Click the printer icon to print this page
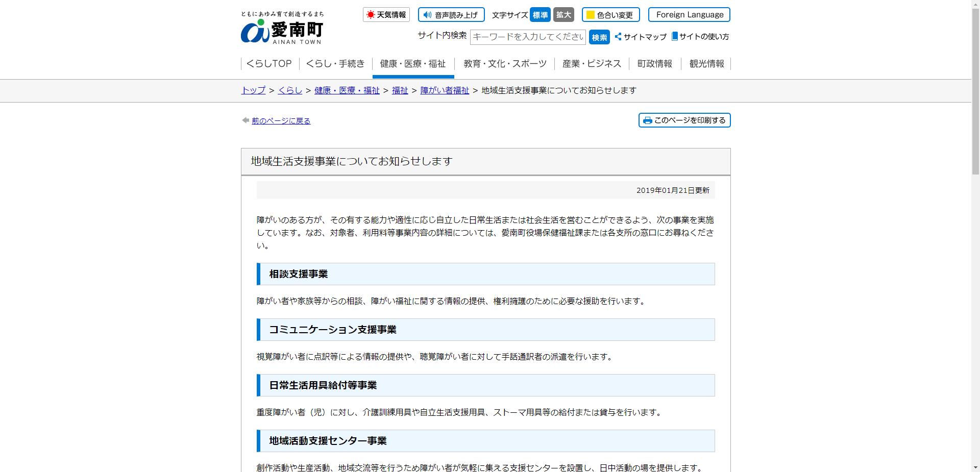This screenshot has width=980, height=472. pos(647,120)
